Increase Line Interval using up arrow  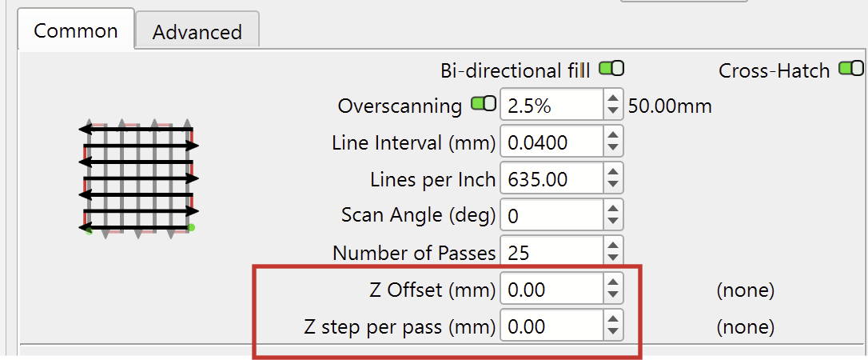[612, 135]
